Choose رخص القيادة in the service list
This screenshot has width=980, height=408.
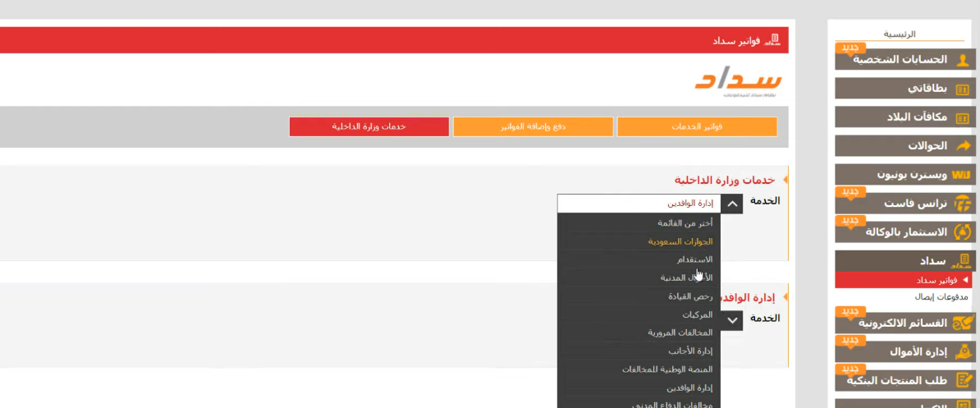639,296
